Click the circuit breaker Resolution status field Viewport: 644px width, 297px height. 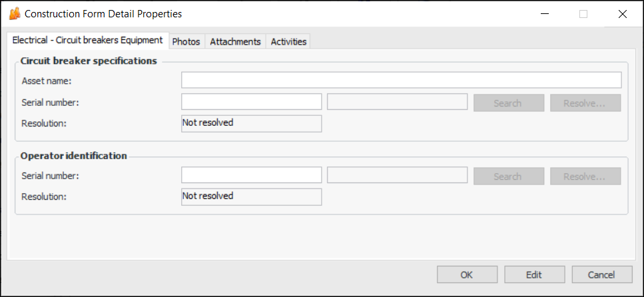click(252, 123)
